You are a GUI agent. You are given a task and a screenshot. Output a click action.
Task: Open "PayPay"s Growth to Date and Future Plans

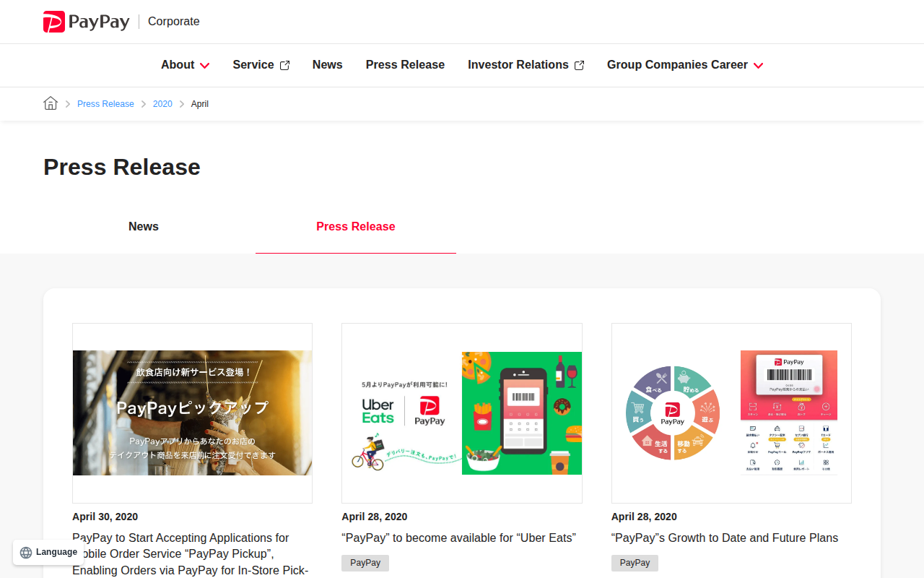pyautogui.click(x=725, y=538)
